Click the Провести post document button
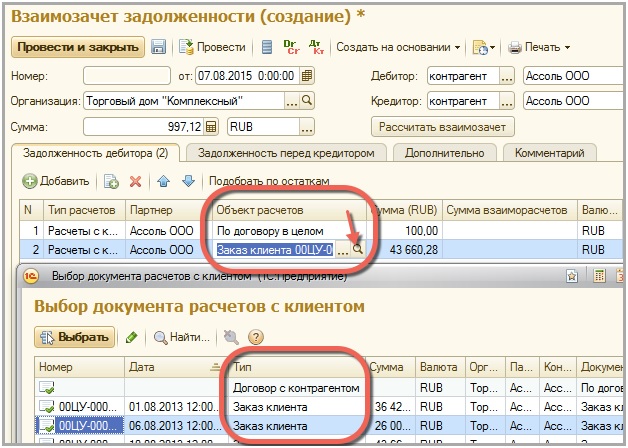Image resolution: width=628 pixels, height=448 pixels. coord(212,47)
